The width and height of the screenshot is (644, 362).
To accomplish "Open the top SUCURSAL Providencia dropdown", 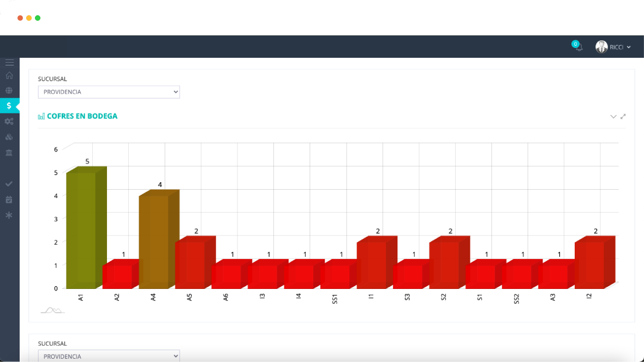I will pyautogui.click(x=109, y=92).
